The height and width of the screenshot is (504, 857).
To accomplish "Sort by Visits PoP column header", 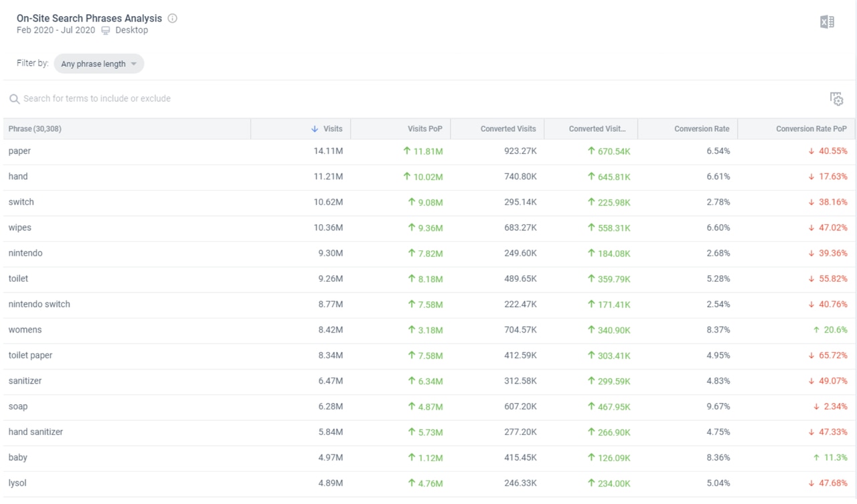I will (x=424, y=129).
